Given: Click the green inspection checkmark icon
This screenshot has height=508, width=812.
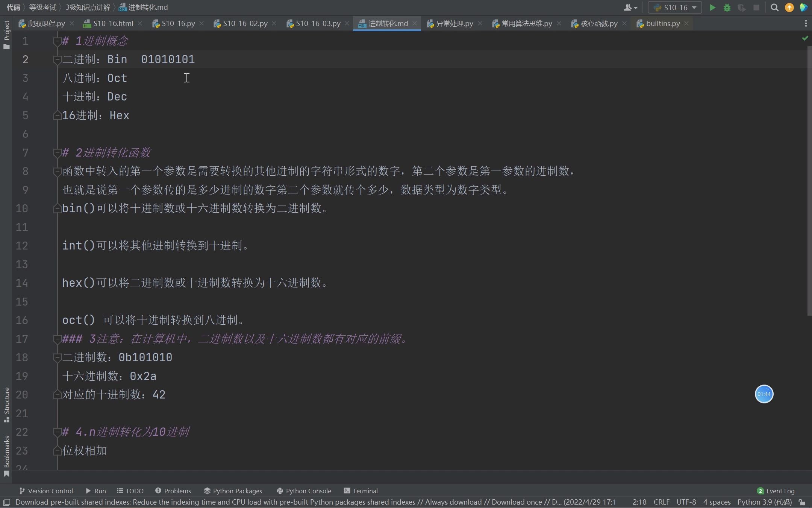Looking at the screenshot, I should coord(805,38).
